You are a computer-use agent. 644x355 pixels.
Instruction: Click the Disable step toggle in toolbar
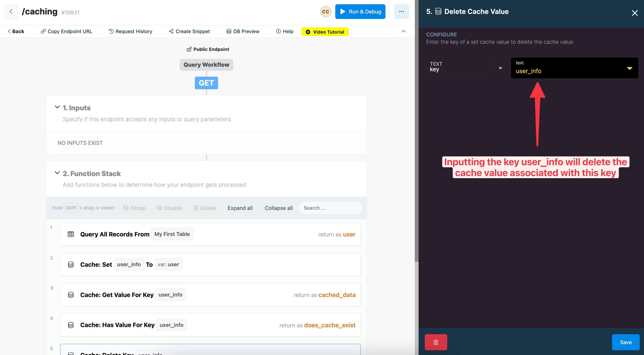(x=169, y=208)
